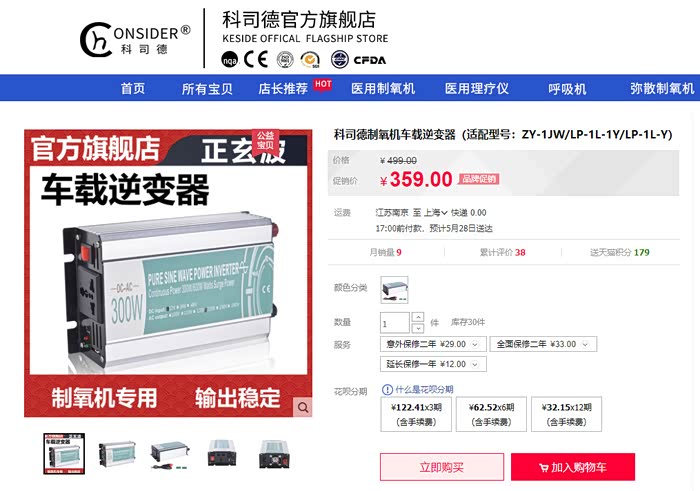Expand the 意外保修二年 ¥29.00 service dropdown
The image size is (700, 491).
tap(433, 344)
